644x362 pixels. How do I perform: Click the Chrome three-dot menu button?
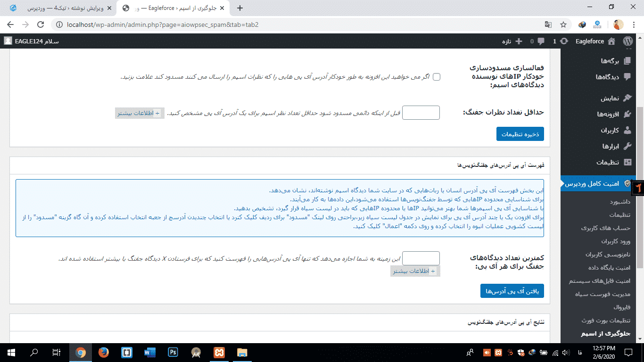coord(634,25)
